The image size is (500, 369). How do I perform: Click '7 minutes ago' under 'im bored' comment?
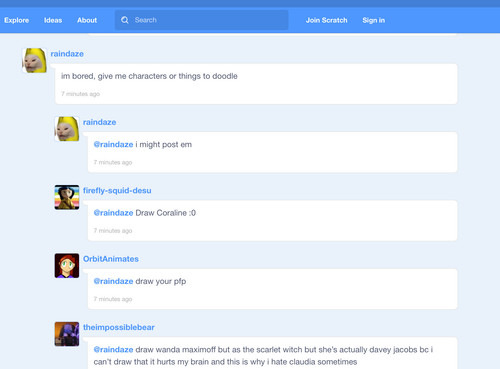(x=80, y=94)
